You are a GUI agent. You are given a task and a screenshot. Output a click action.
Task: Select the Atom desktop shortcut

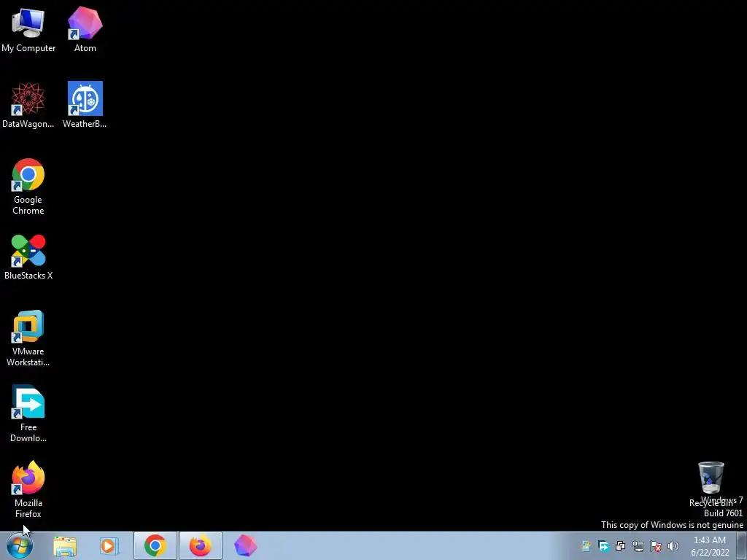pyautogui.click(x=85, y=29)
